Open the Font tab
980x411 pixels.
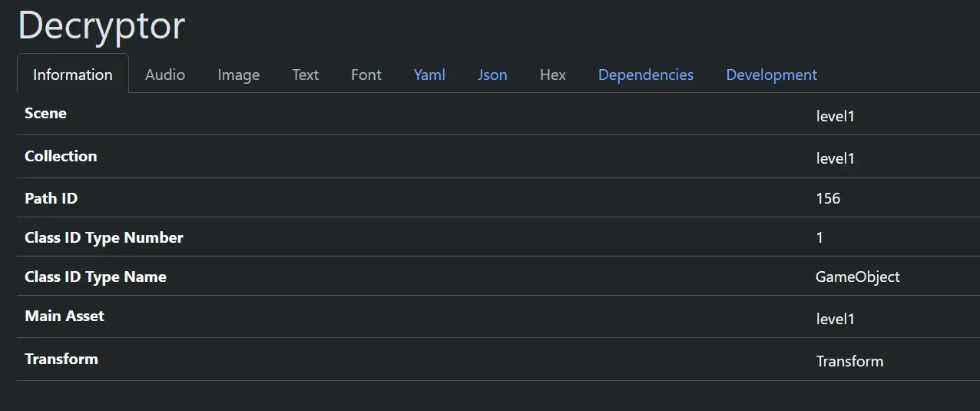pos(366,75)
